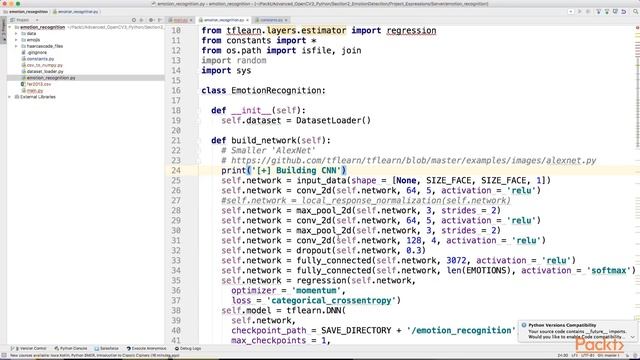
Task: Click the LF line separator in status bar
Action: click(574, 356)
